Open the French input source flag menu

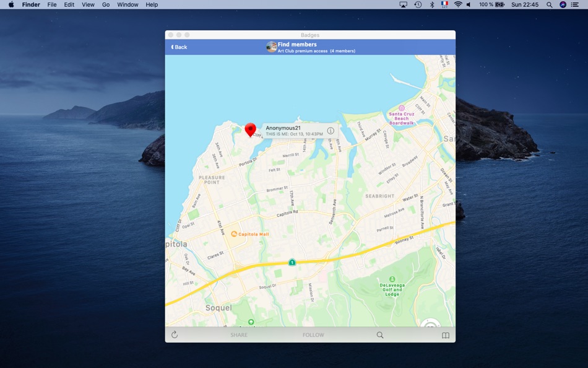point(445,4)
